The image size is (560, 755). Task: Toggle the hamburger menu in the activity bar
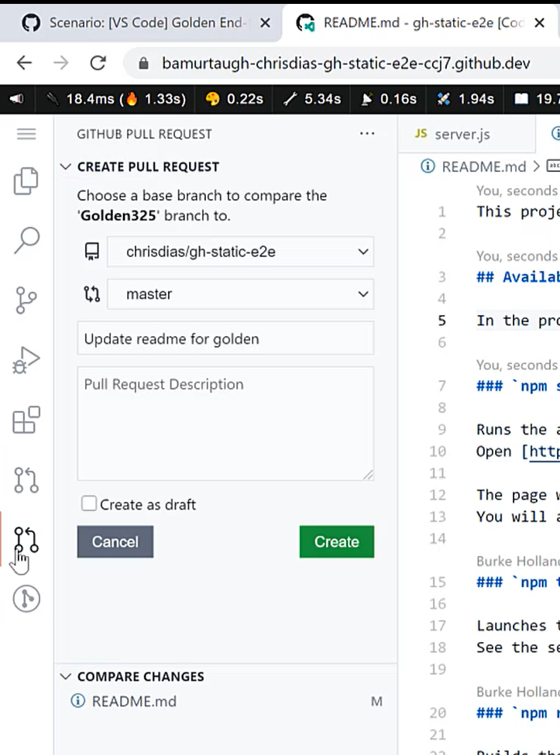point(26,134)
